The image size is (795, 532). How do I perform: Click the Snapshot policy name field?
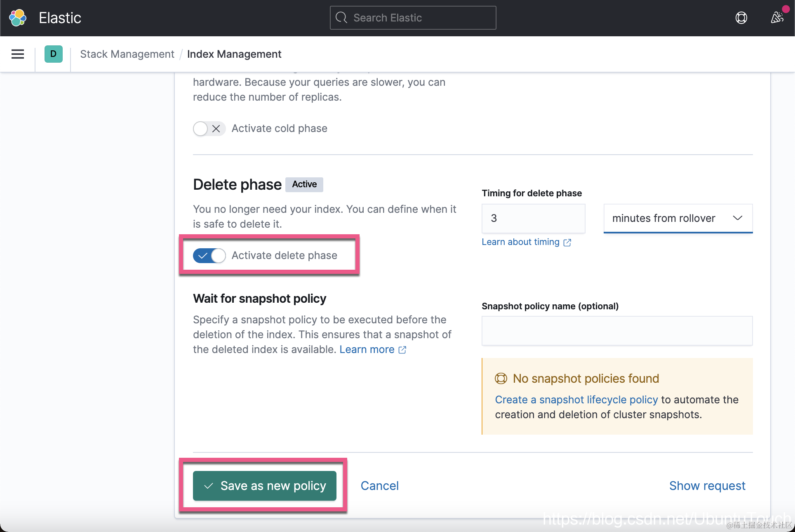pos(617,331)
